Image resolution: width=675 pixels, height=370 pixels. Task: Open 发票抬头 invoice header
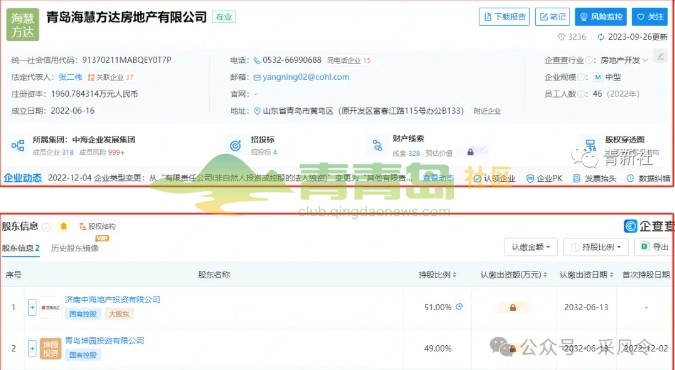point(594,178)
